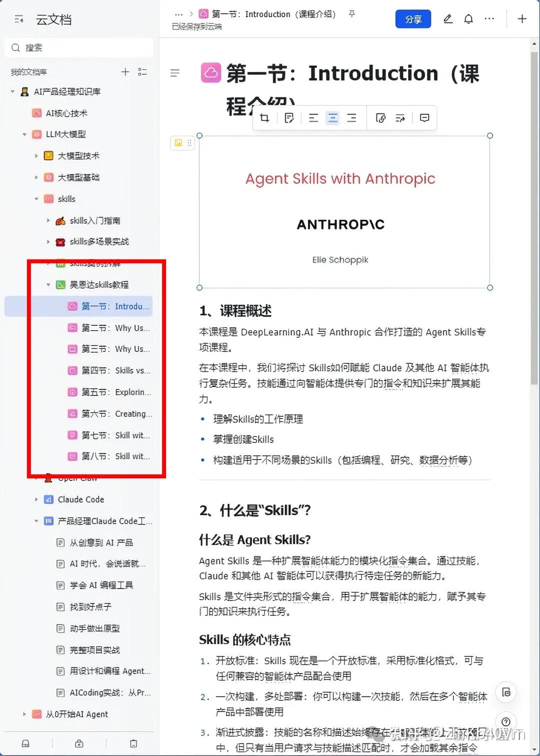This screenshot has height=756, width=540.
Task: Open notifications bell icon
Action: click(x=468, y=19)
